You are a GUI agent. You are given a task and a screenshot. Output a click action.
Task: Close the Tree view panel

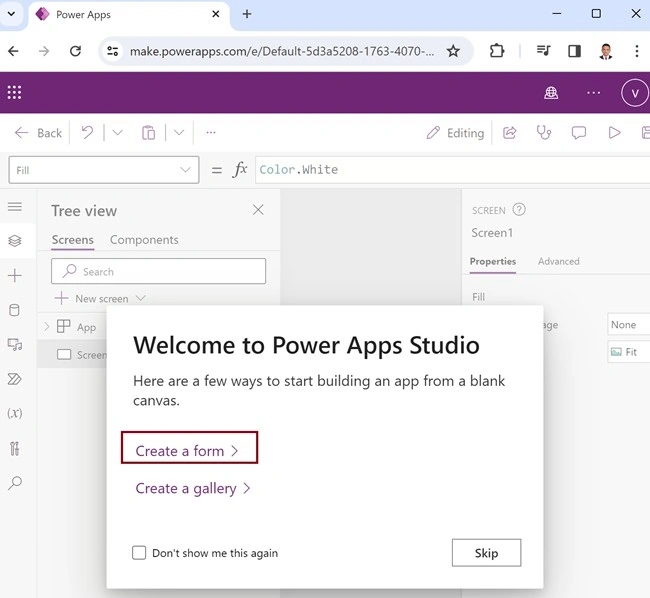pyautogui.click(x=258, y=210)
